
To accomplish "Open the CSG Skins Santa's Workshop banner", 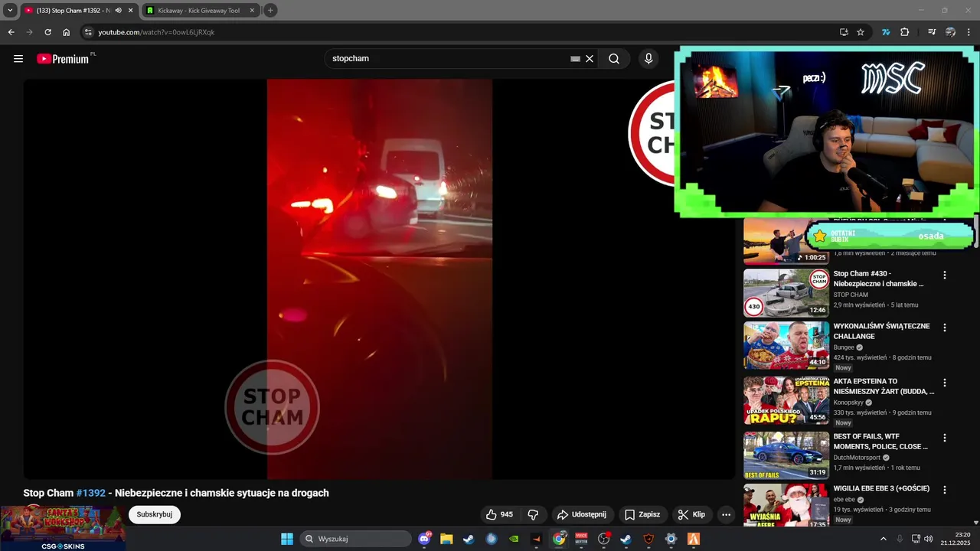I will [63, 528].
